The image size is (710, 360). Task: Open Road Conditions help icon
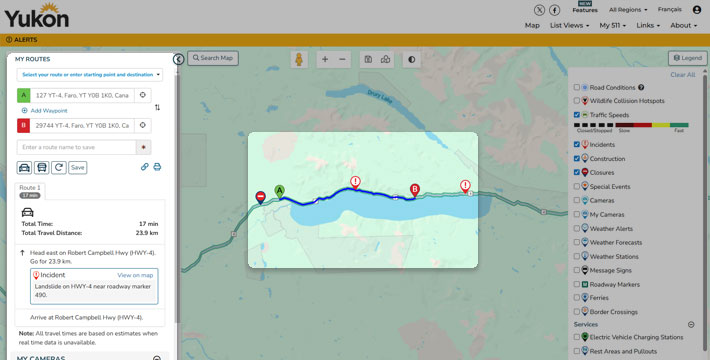point(641,87)
